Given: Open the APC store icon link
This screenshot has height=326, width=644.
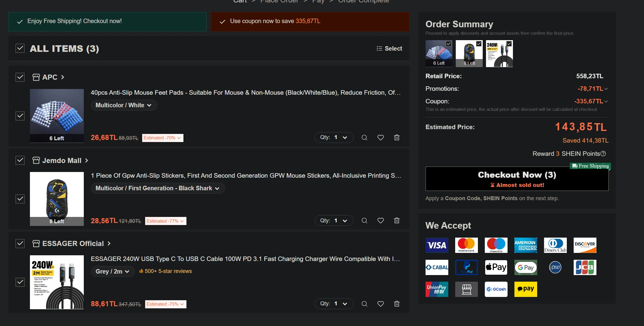Looking at the screenshot, I should click(x=36, y=77).
